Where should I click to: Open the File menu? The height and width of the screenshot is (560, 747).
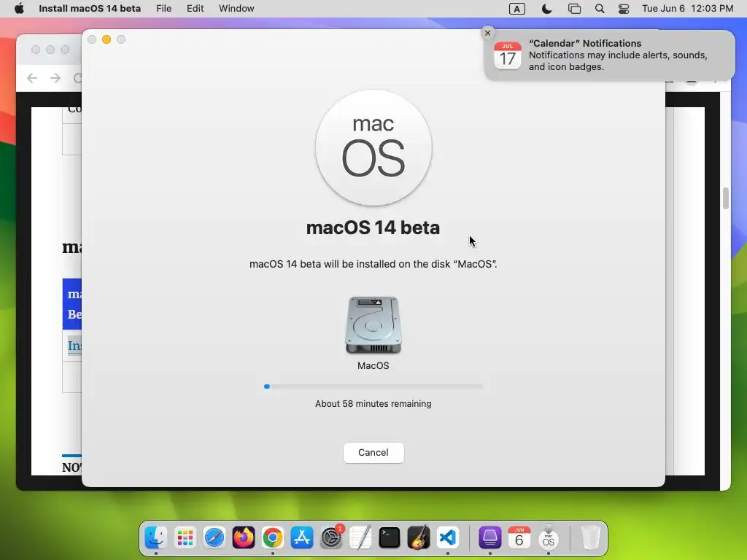point(164,9)
